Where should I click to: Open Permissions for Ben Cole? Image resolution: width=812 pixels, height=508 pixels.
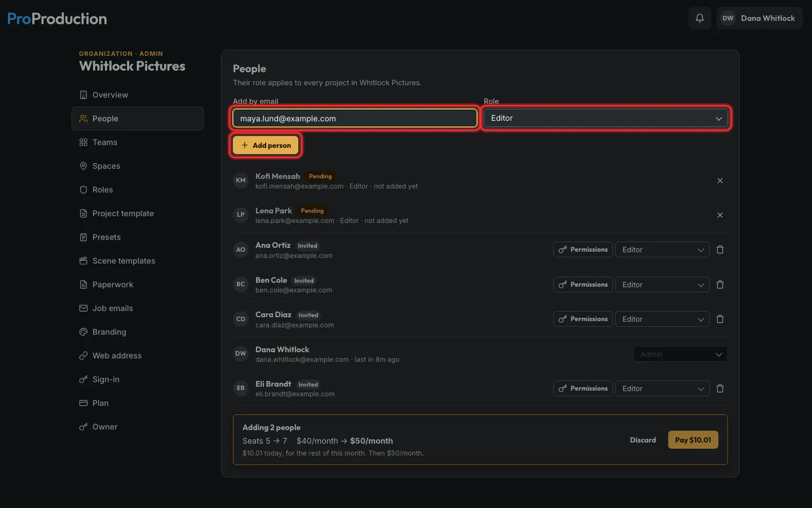click(583, 284)
